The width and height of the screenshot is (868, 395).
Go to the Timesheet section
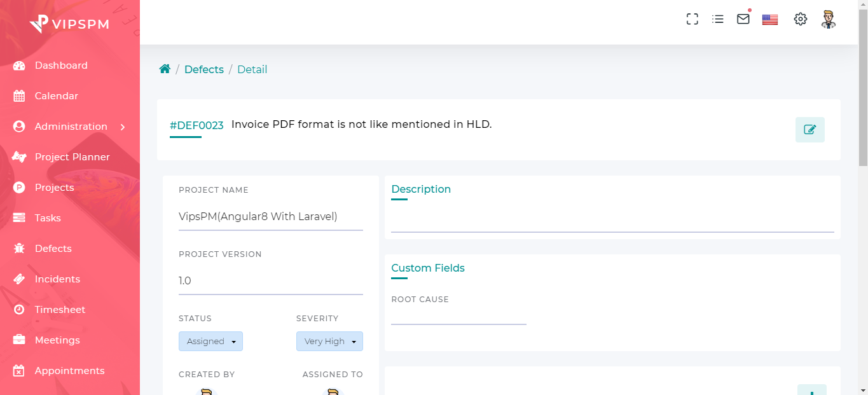click(60, 309)
